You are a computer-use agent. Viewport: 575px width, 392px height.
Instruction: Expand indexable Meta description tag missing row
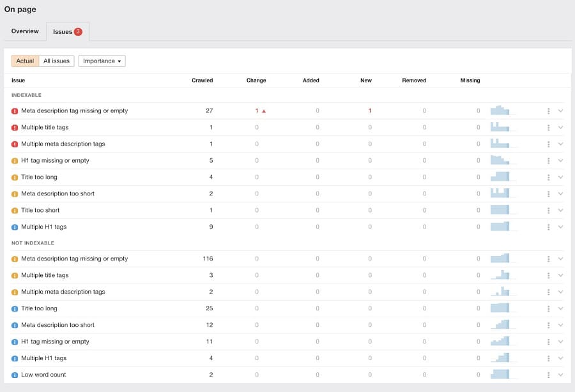[x=560, y=110]
